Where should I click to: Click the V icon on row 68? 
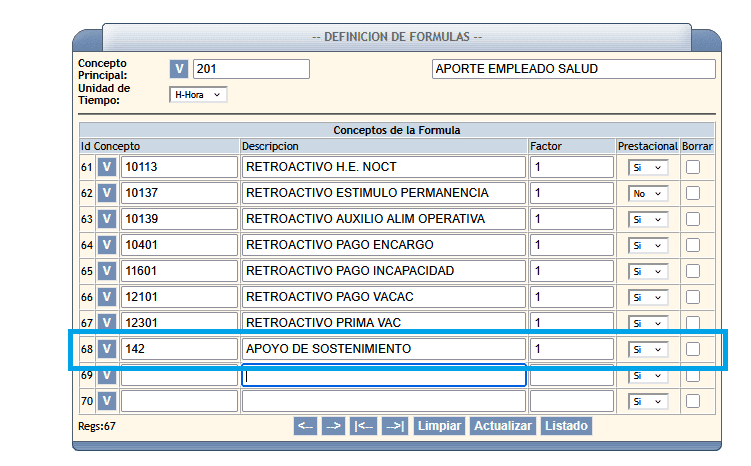tap(107, 349)
